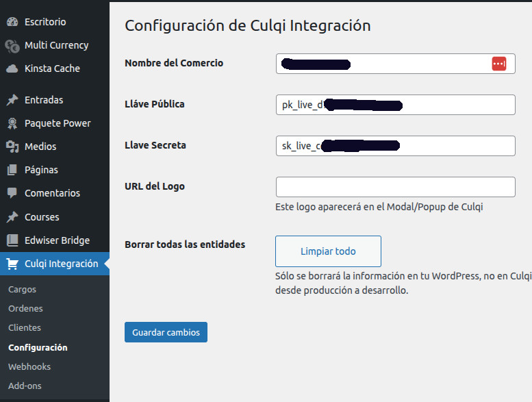The height and width of the screenshot is (402, 532).
Task: Click the Edwiser Bridge book icon
Action: pos(12,240)
